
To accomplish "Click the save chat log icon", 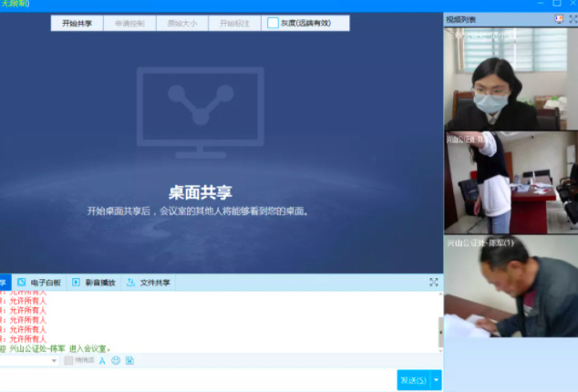I will tap(129, 360).
